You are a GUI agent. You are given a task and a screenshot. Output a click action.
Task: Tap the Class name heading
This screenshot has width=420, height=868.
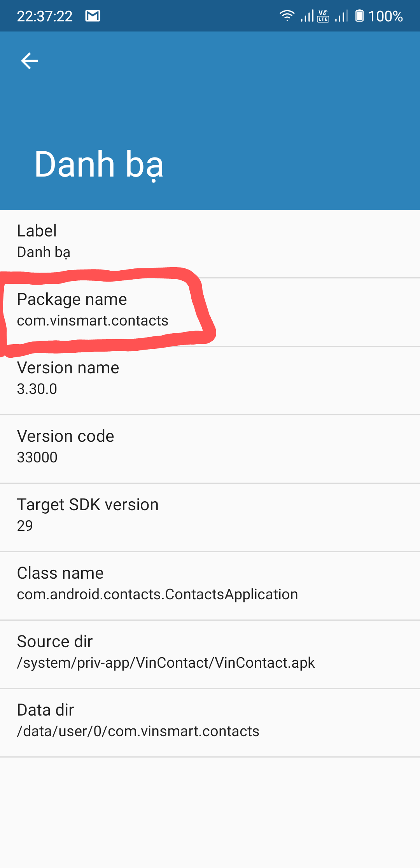(x=60, y=573)
